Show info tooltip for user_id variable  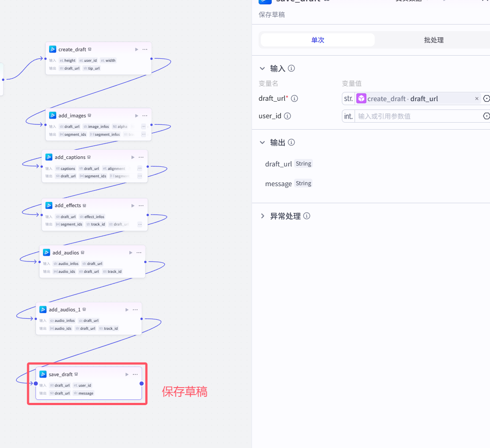click(288, 116)
